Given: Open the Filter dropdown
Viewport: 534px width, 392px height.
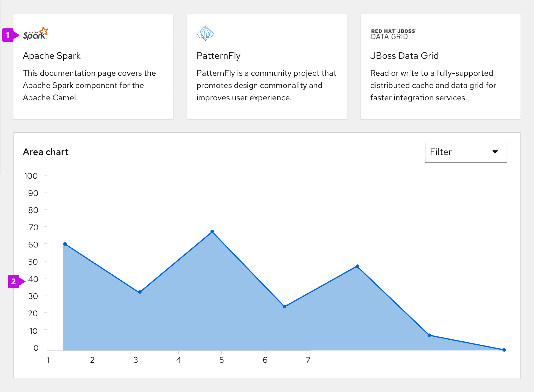Looking at the screenshot, I should pos(466,152).
